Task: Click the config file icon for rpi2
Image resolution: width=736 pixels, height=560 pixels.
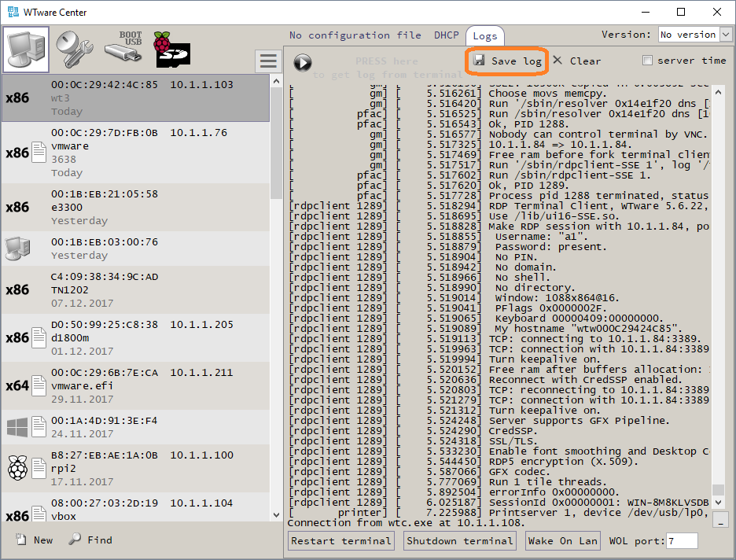Action: coord(39,469)
